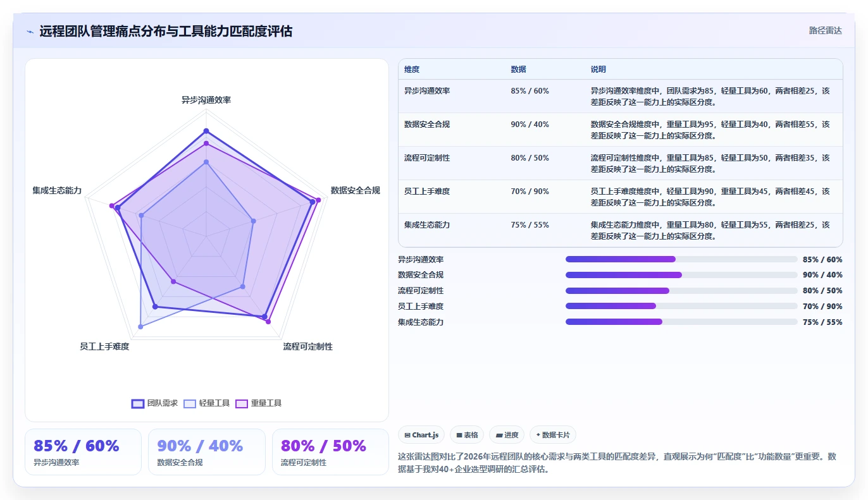Image resolution: width=868 pixels, height=500 pixels.
Task: Click the 团队需求 data point on 异步沟通效率 axis
Action: tap(206, 131)
